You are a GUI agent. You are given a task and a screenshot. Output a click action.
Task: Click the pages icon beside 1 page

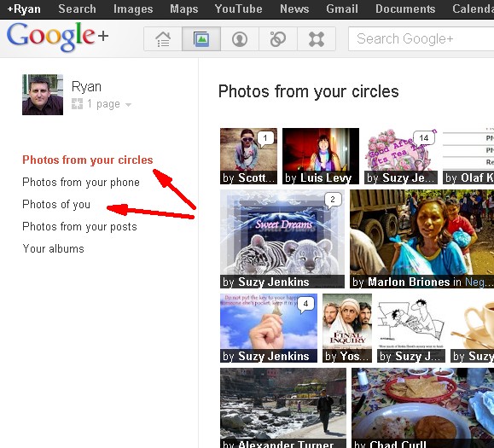[77, 103]
